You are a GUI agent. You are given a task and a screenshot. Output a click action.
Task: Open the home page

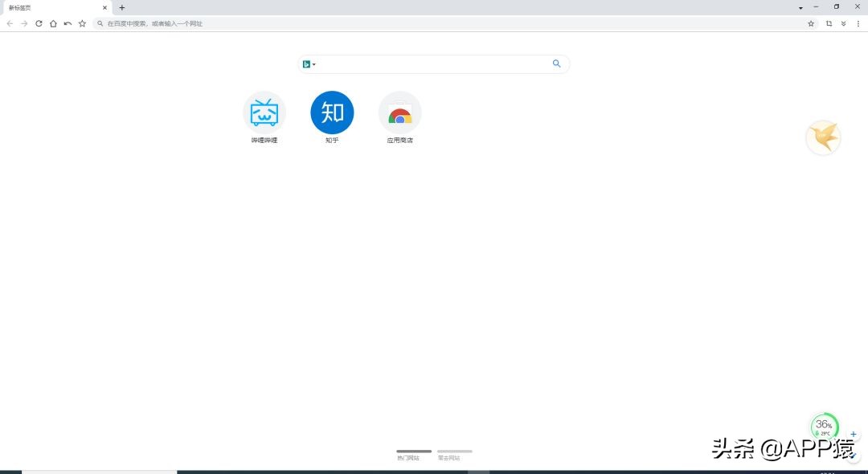(x=53, y=24)
